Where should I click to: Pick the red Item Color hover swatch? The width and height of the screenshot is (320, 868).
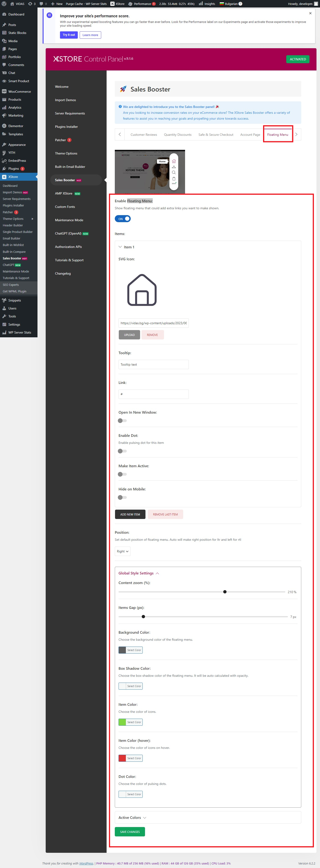tap(123, 758)
